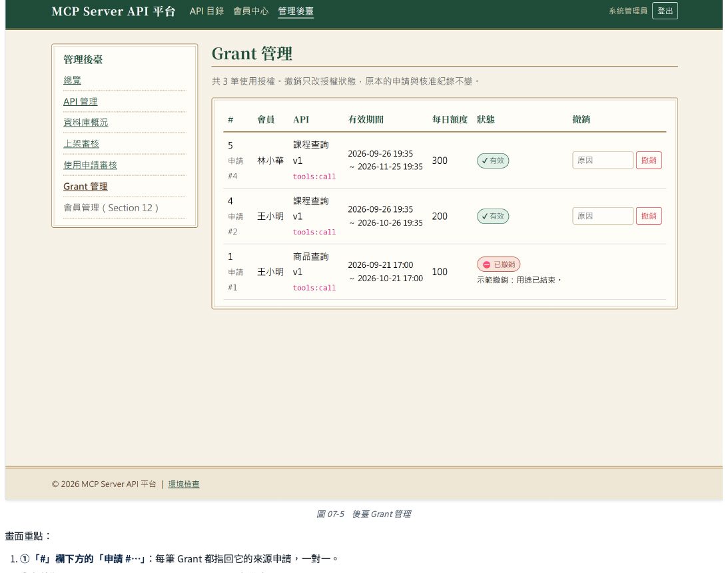This screenshot has width=728, height=573.
Task: Click 課程查詢 API name in grant 5 row
Action: tap(310, 145)
